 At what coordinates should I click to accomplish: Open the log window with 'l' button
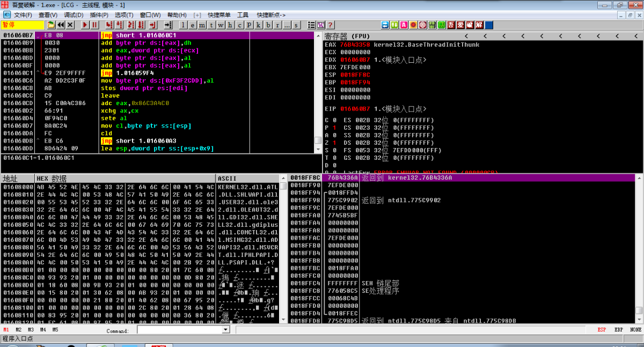click(183, 25)
